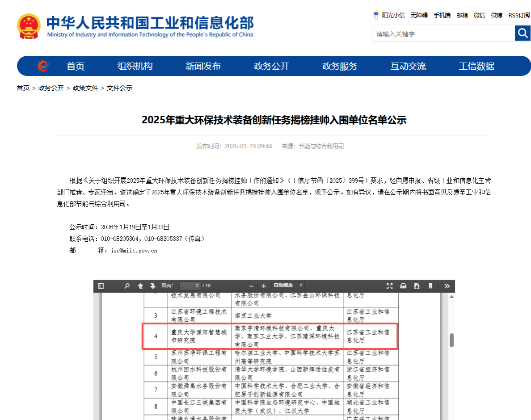
Task: Click the MIIT national emblem logo
Action: [29, 25]
